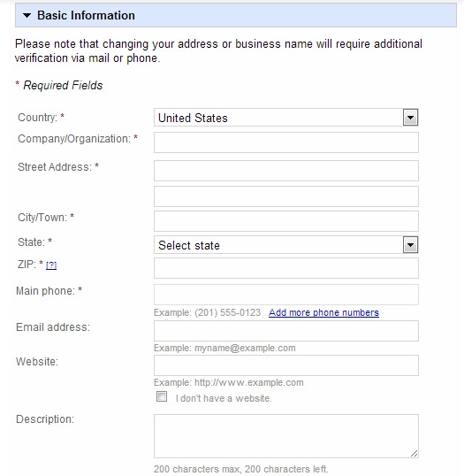Select the United States country combo box
The width and height of the screenshot is (464, 476).
pos(286,118)
